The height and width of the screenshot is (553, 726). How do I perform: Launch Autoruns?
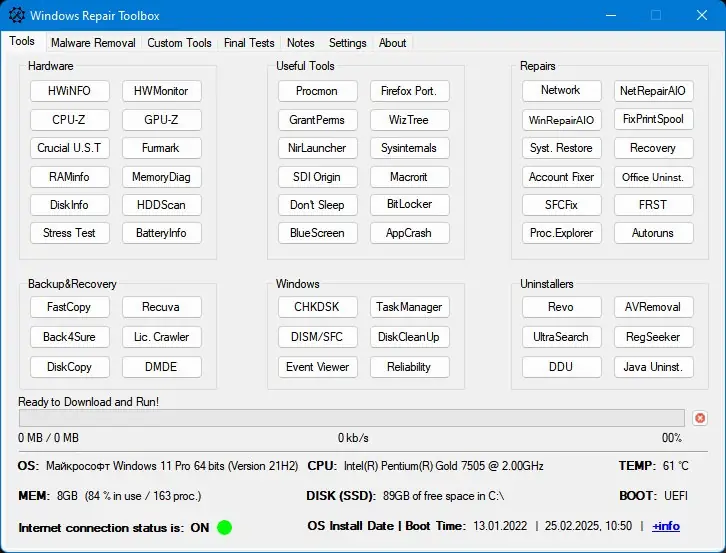[x=653, y=233]
